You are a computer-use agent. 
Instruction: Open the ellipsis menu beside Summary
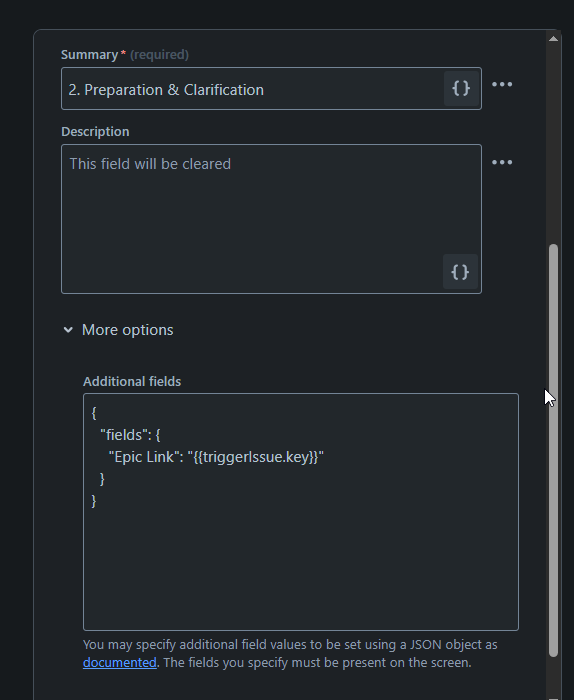point(502,84)
